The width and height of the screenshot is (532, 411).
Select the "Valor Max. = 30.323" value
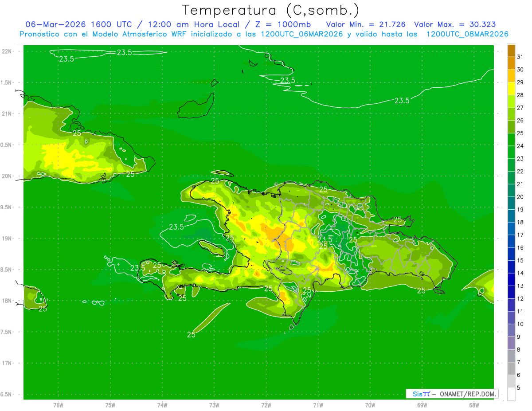click(455, 24)
